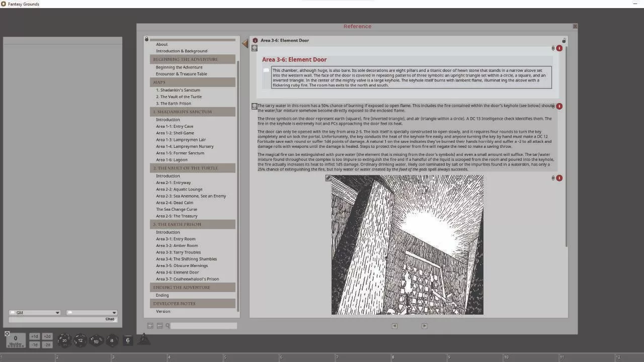This screenshot has width=644, height=362.
Task: Click the content pane vertical scrollbar
Action: (x=567, y=146)
